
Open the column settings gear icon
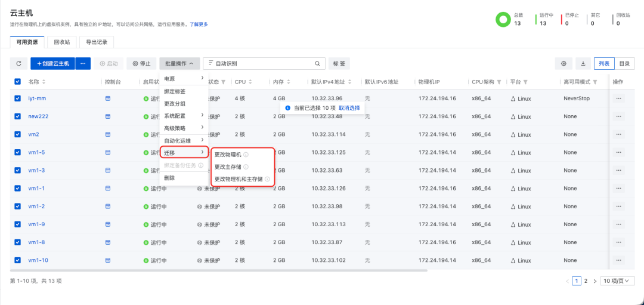coord(563,64)
